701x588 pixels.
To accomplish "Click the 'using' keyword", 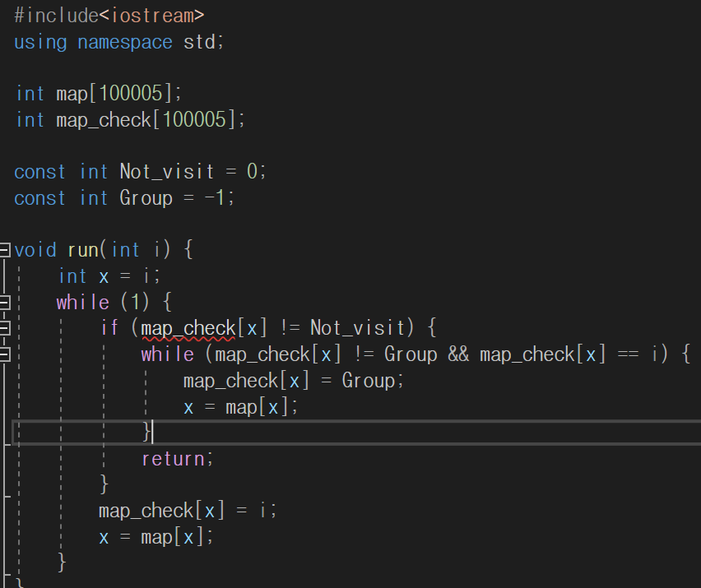I will 40,43.
